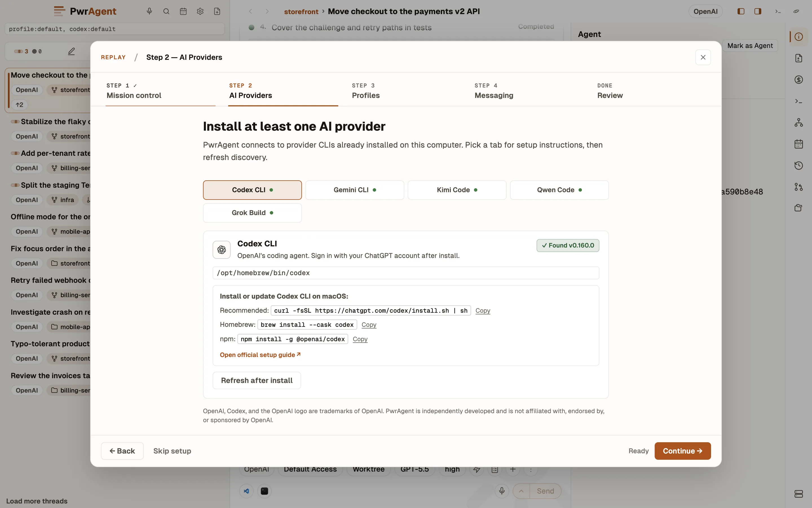Open the hierarchy tree icon in right rail
The width and height of the screenshot is (812, 508).
click(798, 123)
